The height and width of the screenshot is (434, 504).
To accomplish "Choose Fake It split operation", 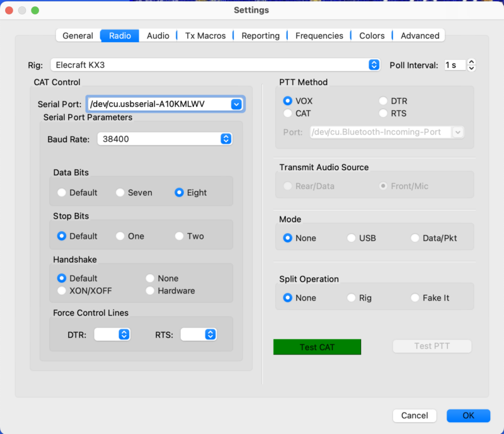I will coord(415,298).
